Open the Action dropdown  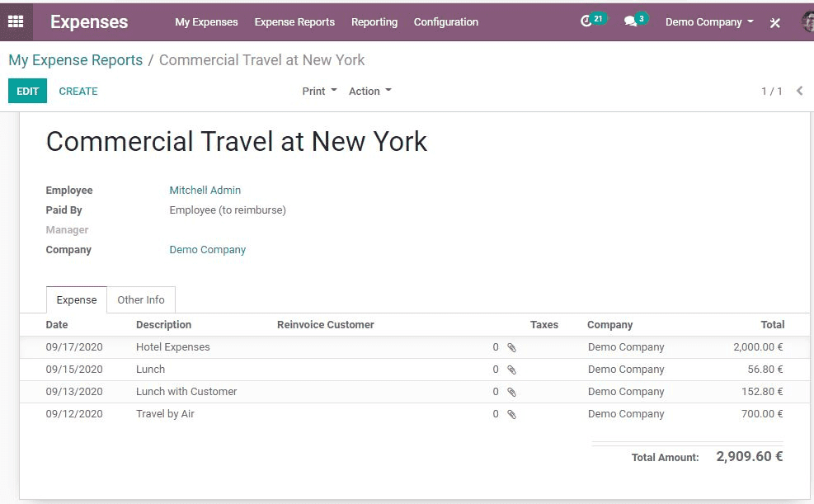(x=369, y=91)
